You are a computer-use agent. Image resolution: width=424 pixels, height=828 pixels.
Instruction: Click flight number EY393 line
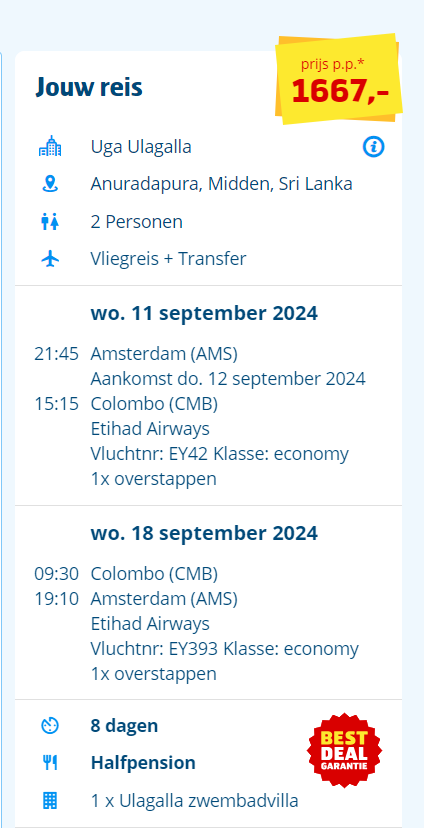click(x=224, y=648)
